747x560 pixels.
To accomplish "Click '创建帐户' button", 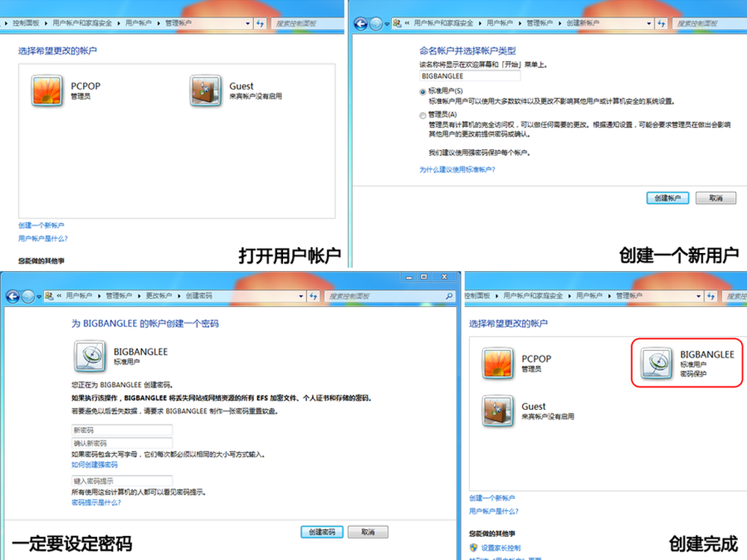I will 667,198.
